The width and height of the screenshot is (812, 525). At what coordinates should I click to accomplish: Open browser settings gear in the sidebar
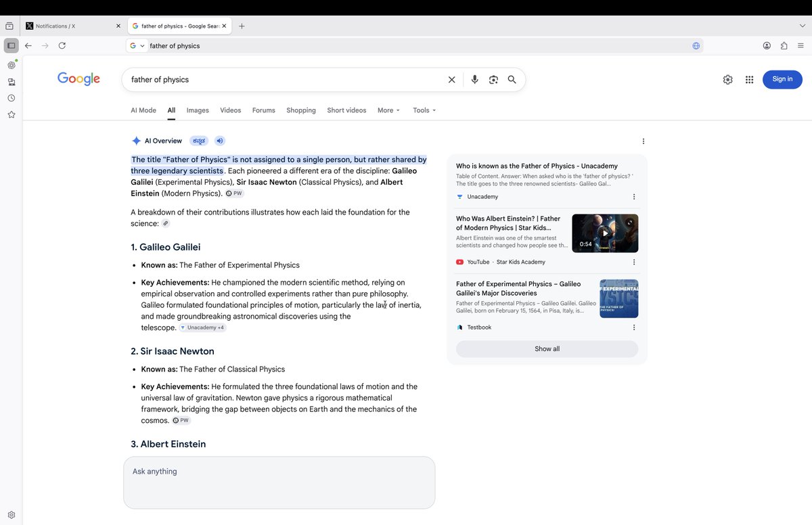click(x=12, y=515)
